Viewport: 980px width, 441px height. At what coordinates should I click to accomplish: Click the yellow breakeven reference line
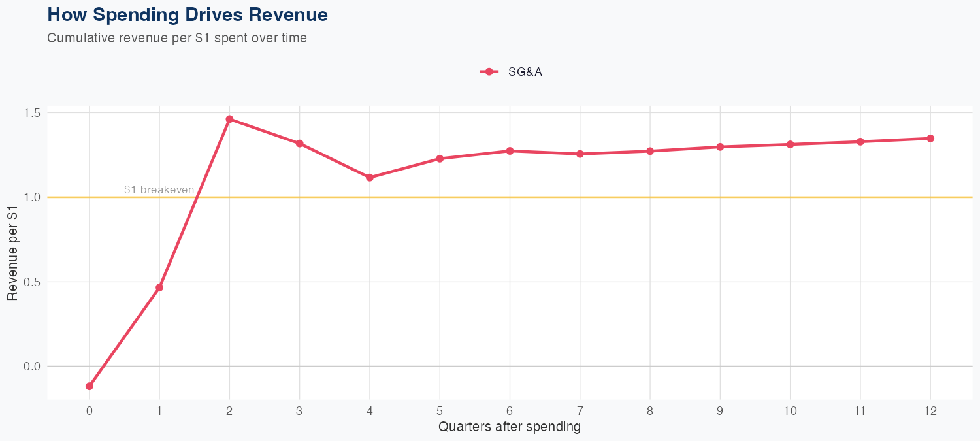tap(588, 197)
